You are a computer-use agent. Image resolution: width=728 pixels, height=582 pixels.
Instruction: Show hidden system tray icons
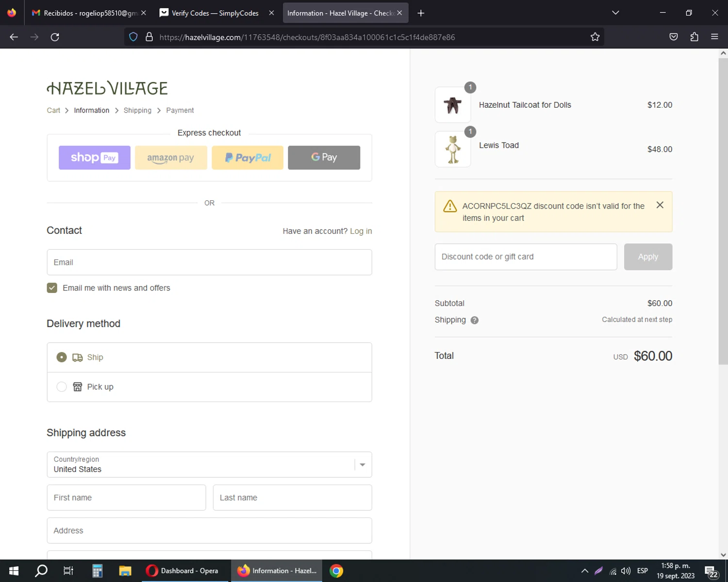[585, 571]
